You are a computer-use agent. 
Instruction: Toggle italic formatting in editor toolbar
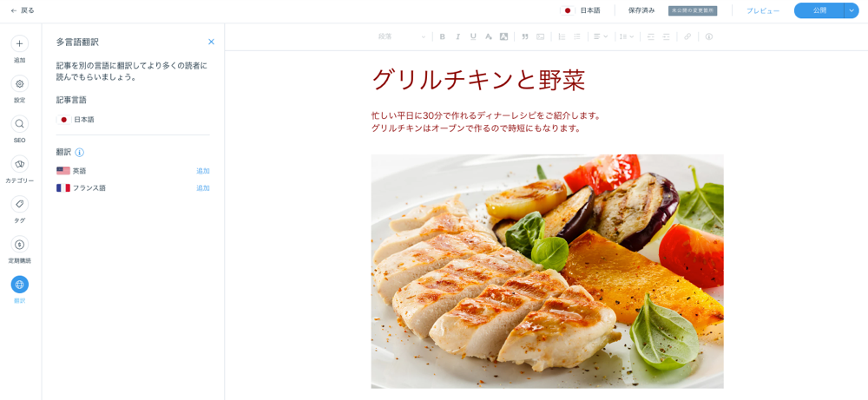pos(457,36)
